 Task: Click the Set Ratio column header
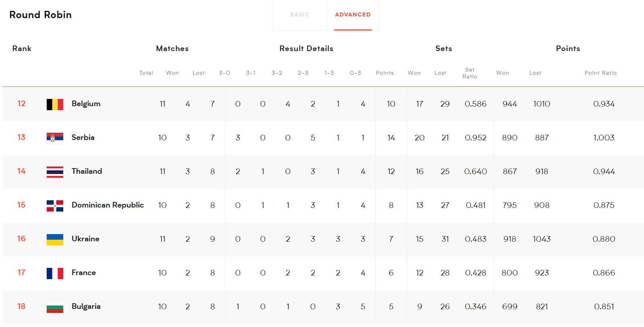[470, 73]
